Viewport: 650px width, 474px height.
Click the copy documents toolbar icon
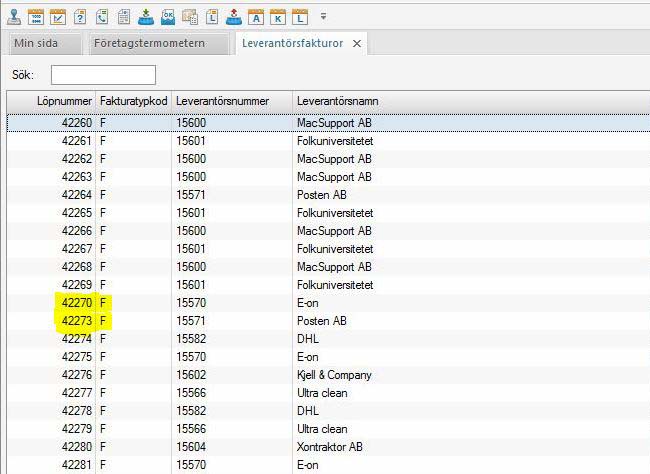tap(190, 17)
